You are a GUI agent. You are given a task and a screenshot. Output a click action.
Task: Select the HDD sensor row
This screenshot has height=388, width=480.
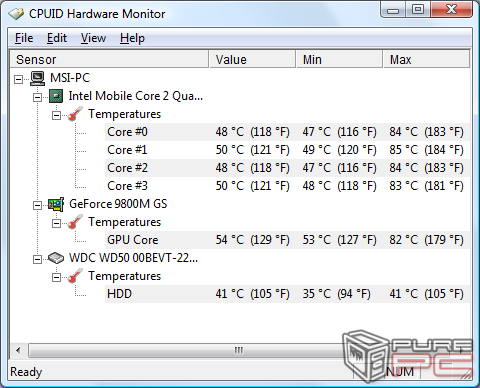[287, 294]
